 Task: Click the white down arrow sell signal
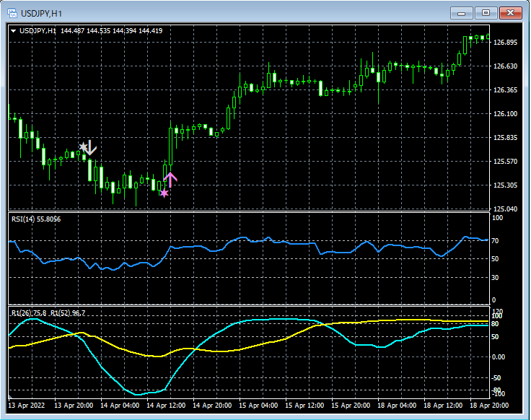(92, 148)
